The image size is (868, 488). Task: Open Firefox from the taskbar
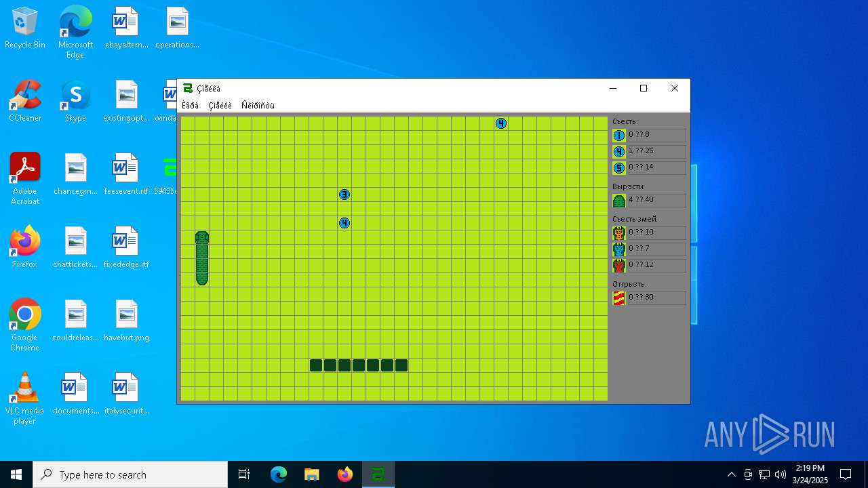pyautogui.click(x=345, y=474)
